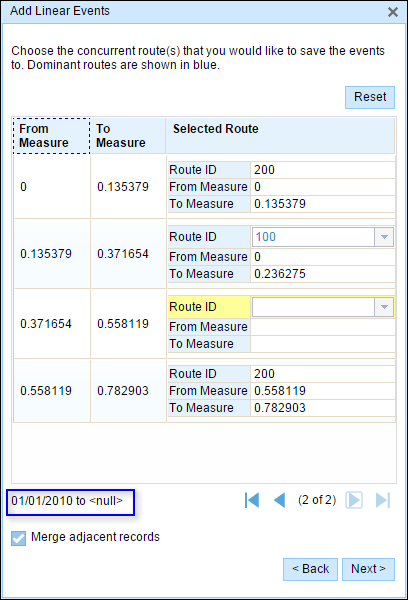Open the empty Route ID dropdown arrow
Viewport: 408px width, 600px height.
point(384,307)
